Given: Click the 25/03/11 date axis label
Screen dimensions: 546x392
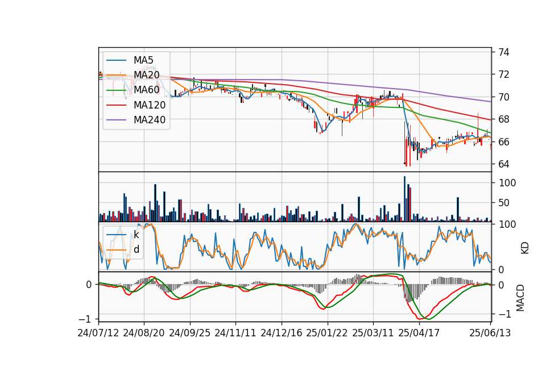Looking at the screenshot, I should point(373,333).
